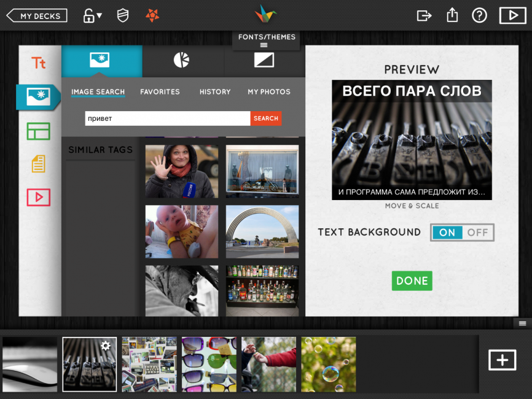Turn text background ON
Screen dimensions: 532x399
447,233
